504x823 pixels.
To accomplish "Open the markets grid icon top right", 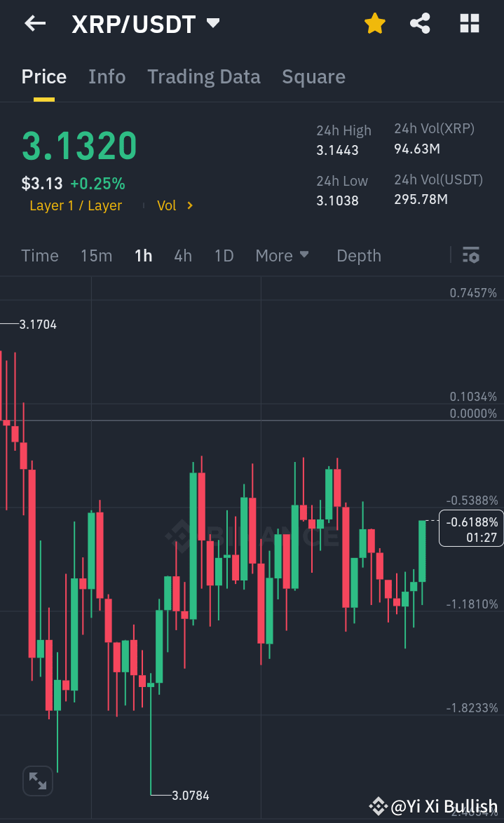I will tap(468, 23).
